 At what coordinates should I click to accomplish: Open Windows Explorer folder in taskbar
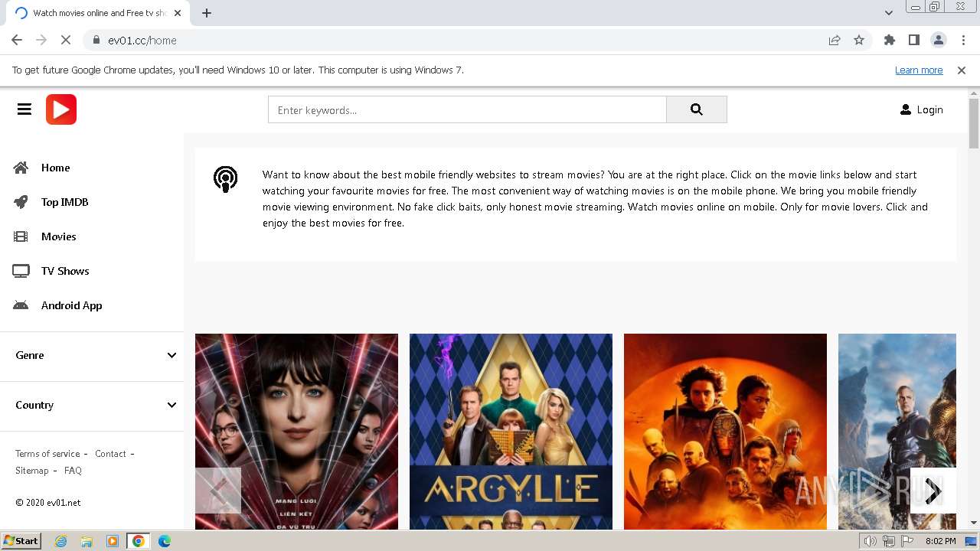click(87, 541)
